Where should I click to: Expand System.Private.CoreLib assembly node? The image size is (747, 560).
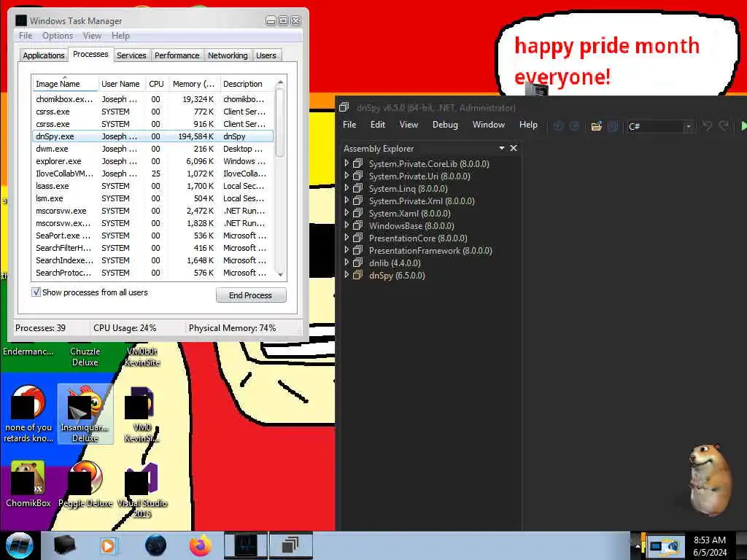(347, 163)
